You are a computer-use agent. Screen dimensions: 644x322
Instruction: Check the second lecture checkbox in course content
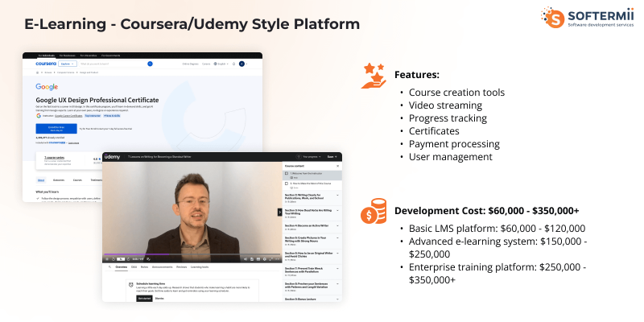(286, 184)
